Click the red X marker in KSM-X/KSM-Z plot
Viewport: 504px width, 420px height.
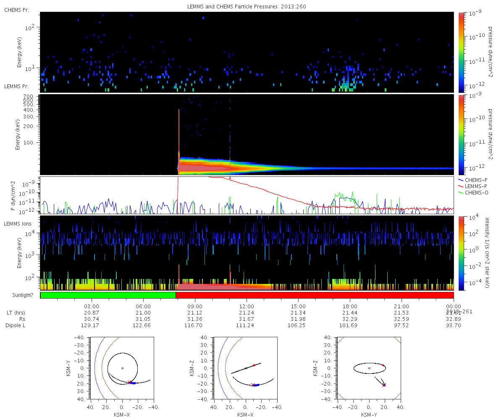(253, 385)
